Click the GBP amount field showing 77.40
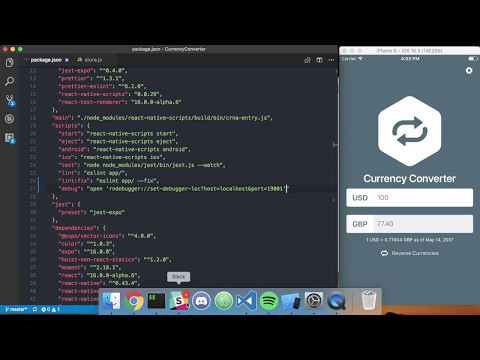The height and width of the screenshot is (360, 480). click(423, 224)
